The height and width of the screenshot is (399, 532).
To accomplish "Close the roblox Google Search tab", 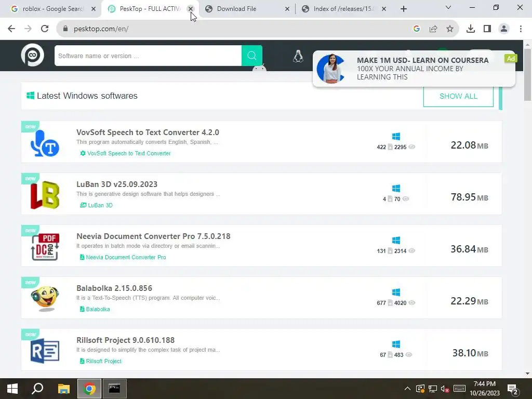I will pos(94,9).
